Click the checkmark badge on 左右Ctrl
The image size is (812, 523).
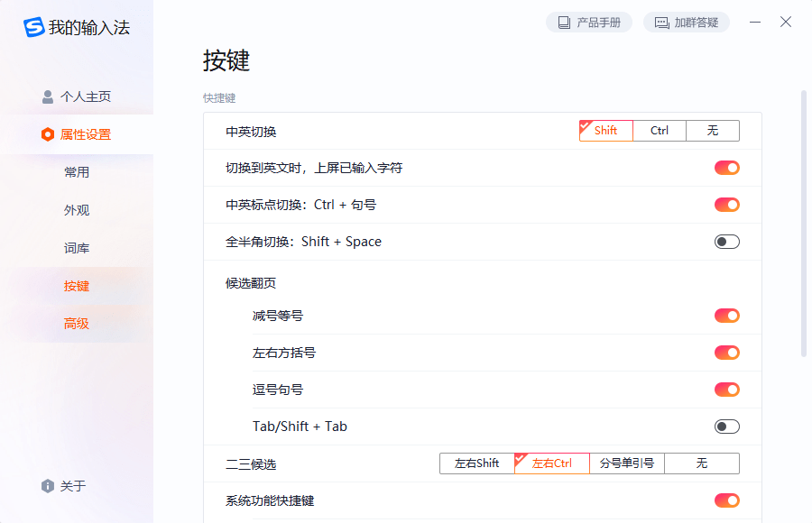point(521,458)
